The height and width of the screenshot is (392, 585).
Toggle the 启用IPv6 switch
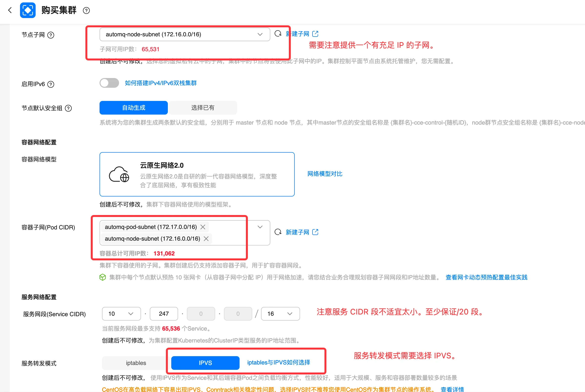[109, 83]
